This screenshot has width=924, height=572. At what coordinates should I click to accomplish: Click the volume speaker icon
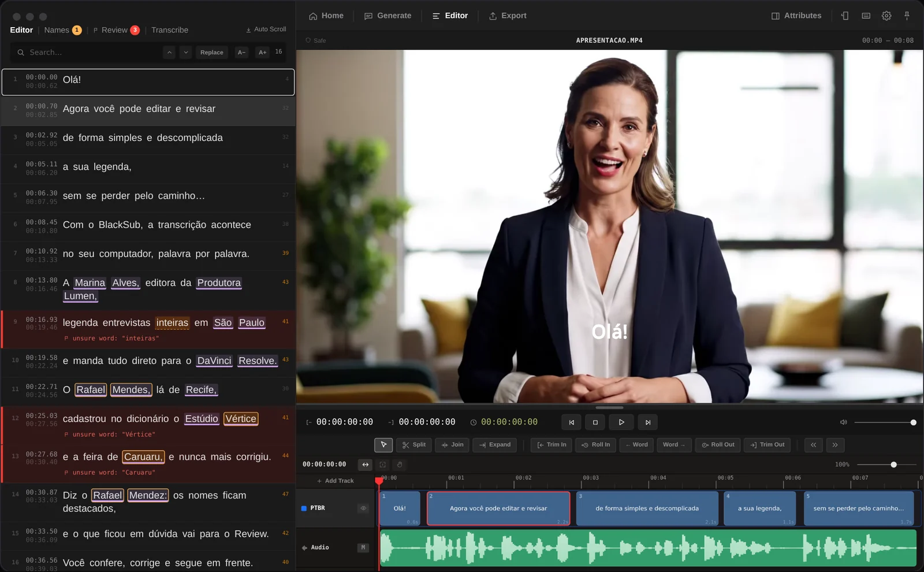(844, 422)
